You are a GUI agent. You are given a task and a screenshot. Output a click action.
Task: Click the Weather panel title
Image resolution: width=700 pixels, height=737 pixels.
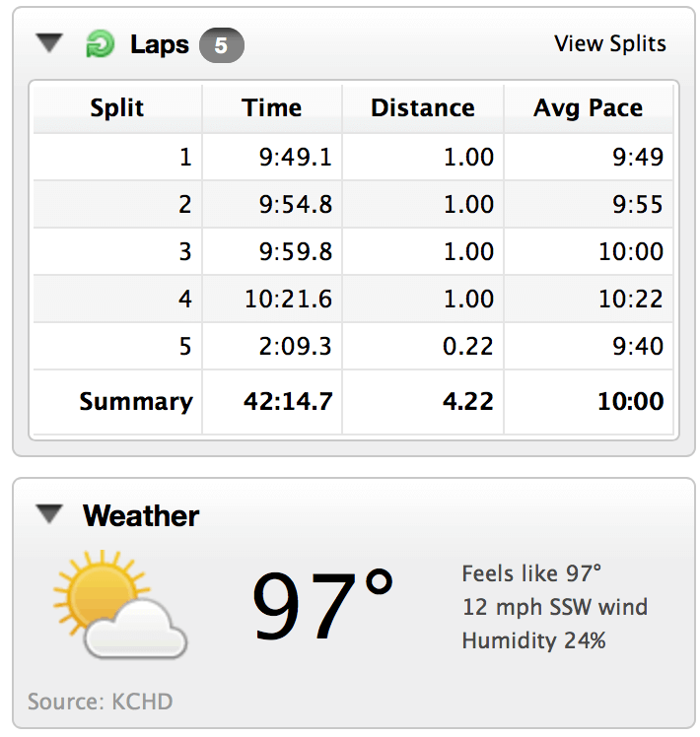[141, 515]
